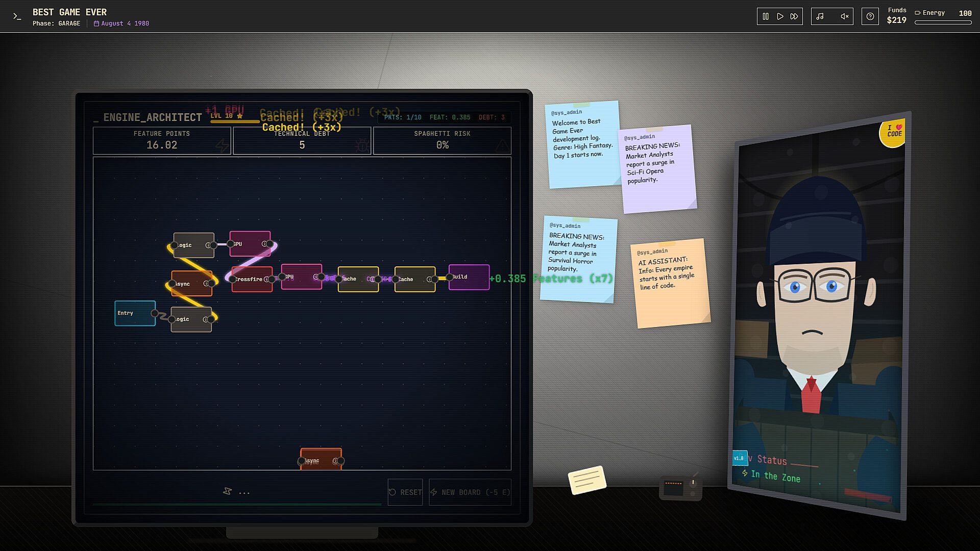Click the play speed button
This screenshot has width=980, height=551.
(780, 16)
